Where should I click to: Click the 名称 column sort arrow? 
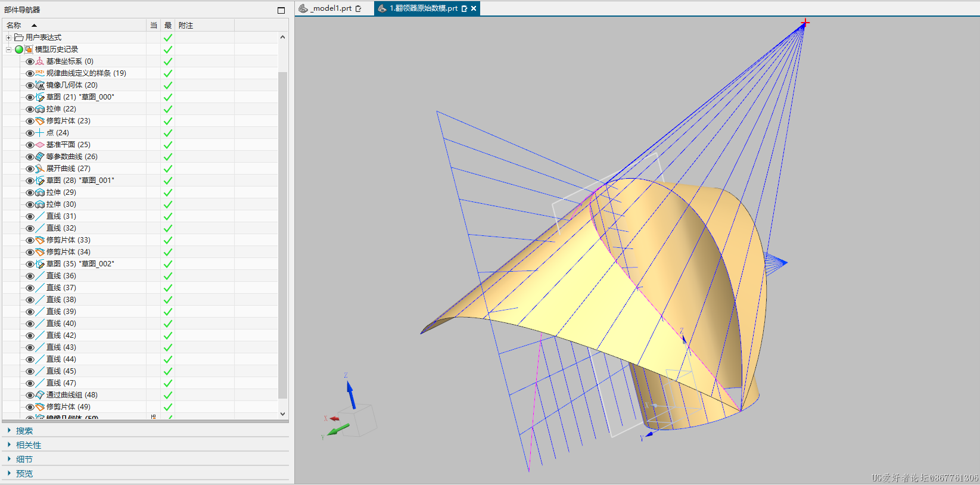(x=34, y=25)
